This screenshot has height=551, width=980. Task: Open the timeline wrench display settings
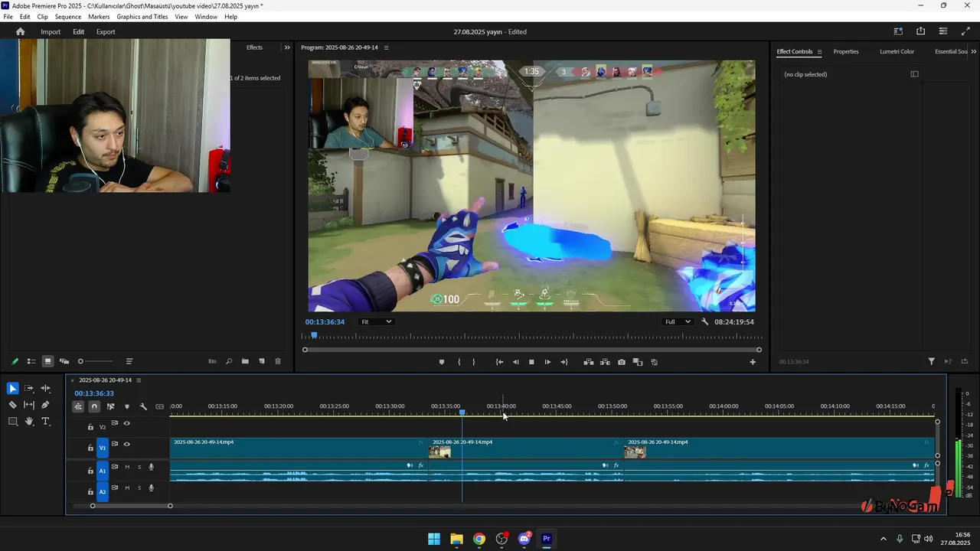143,406
